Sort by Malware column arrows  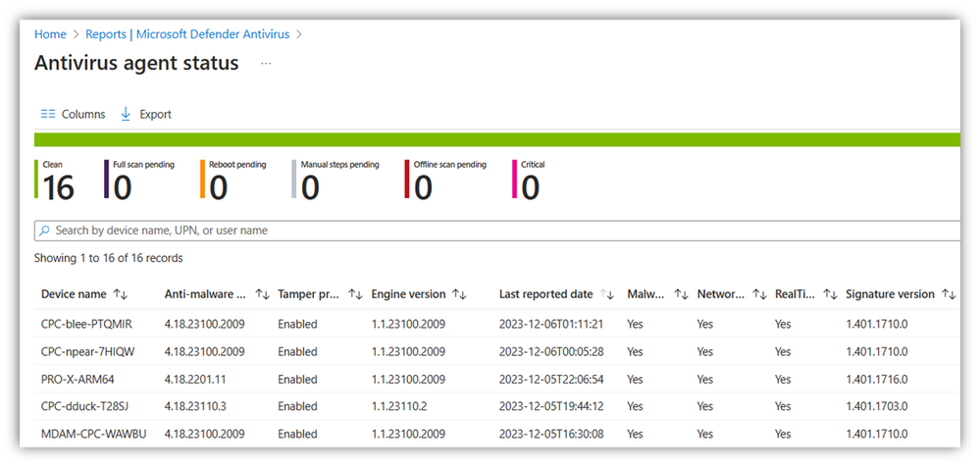click(681, 294)
